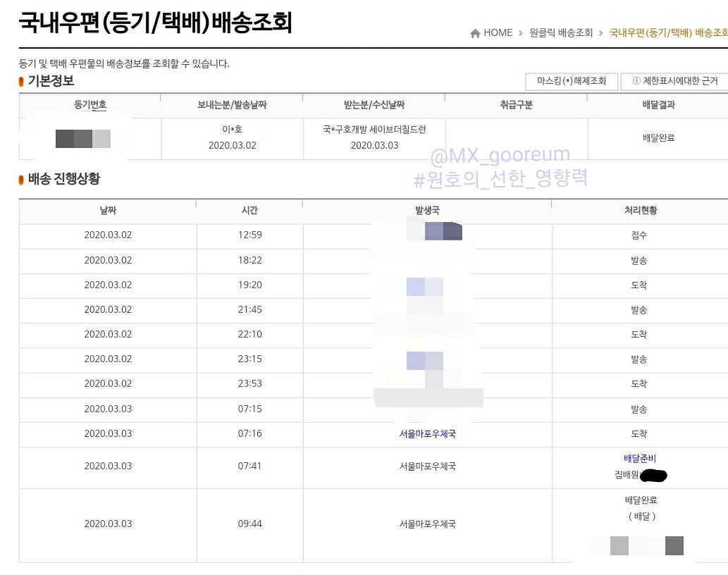Click the 발생국 column header

427,211
